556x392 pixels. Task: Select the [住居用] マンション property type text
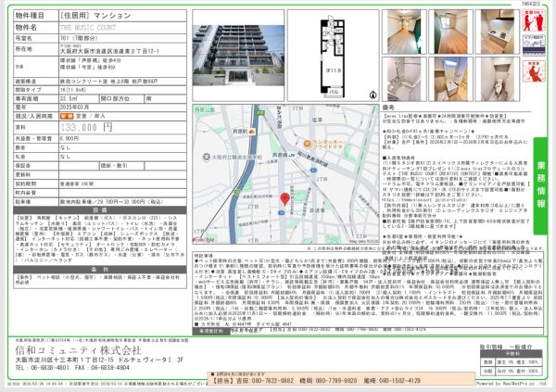coord(95,15)
